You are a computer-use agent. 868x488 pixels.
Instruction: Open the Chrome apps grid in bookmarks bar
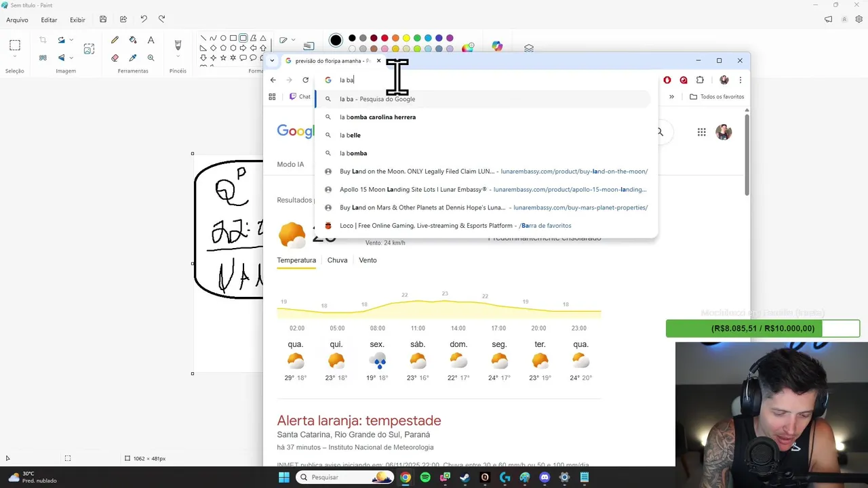[x=272, y=97]
